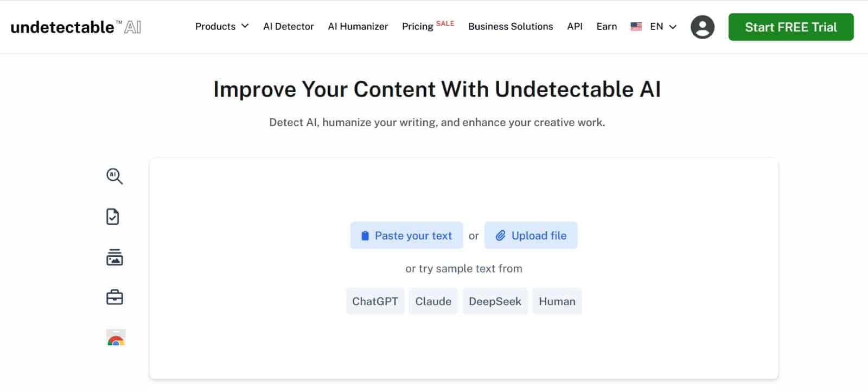Open the AI detector magnifier sidebar icon
868x392 pixels.
(114, 176)
